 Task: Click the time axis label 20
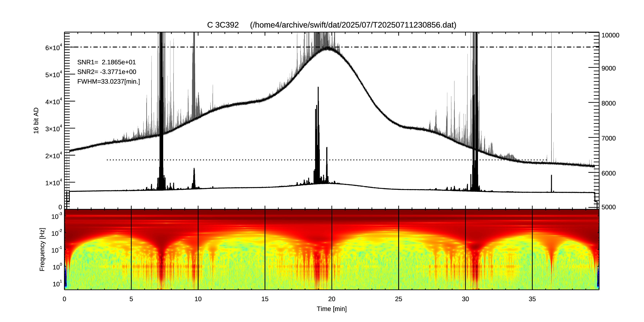332,299
